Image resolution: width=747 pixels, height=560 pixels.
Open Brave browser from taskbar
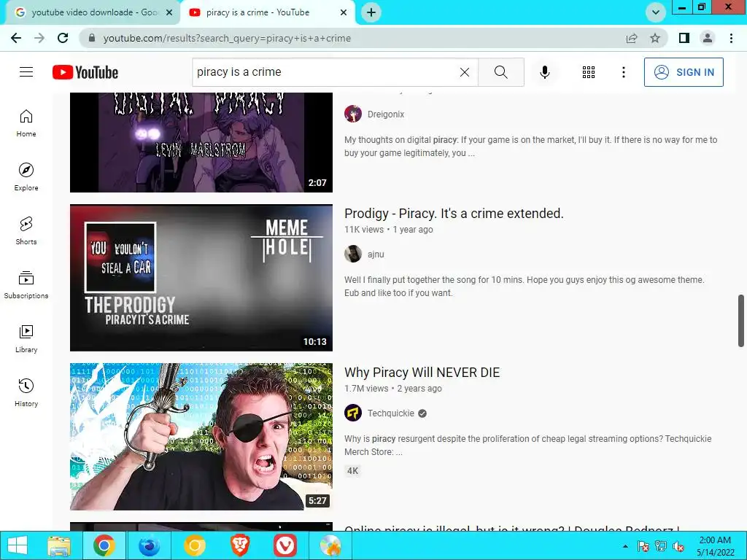[240, 545]
